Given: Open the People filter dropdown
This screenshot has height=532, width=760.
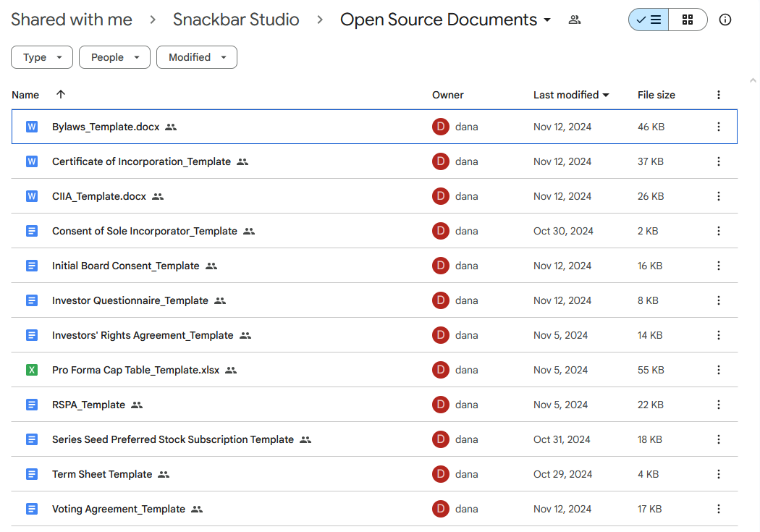Looking at the screenshot, I should click(x=114, y=57).
